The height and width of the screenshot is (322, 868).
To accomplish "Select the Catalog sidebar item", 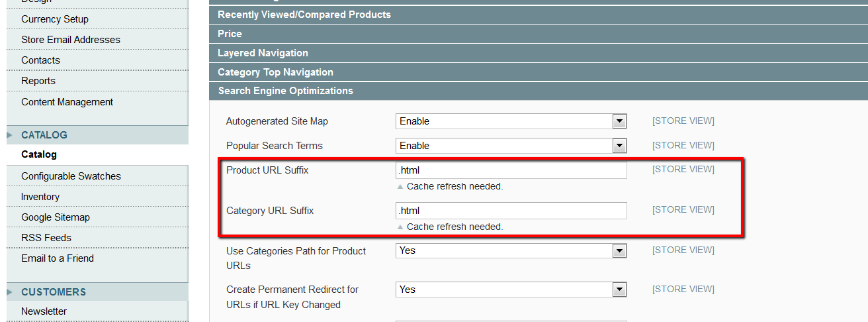I will point(39,154).
